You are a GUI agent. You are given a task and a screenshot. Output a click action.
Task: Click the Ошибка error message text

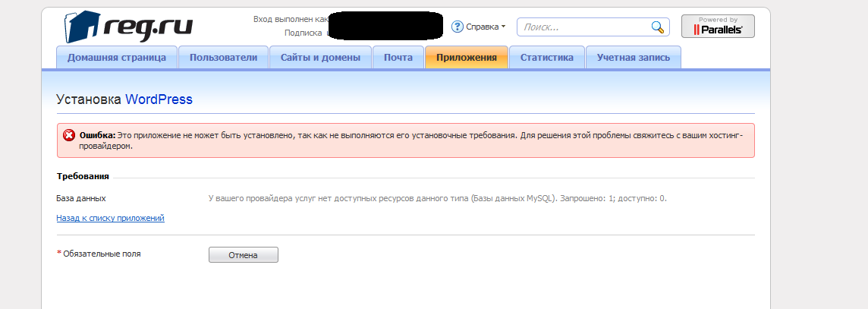[x=410, y=140]
